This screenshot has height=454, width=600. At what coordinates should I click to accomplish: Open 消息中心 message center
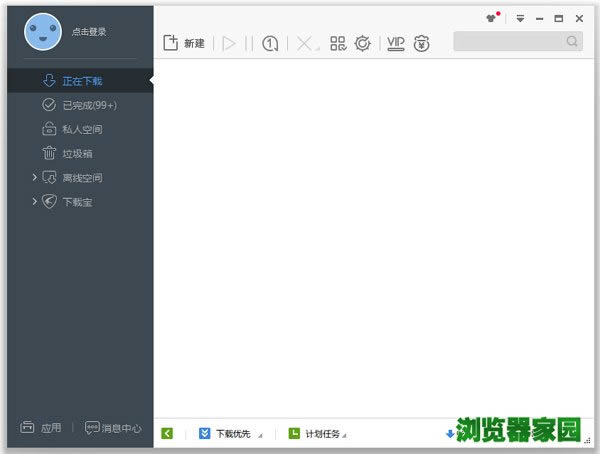[113, 428]
